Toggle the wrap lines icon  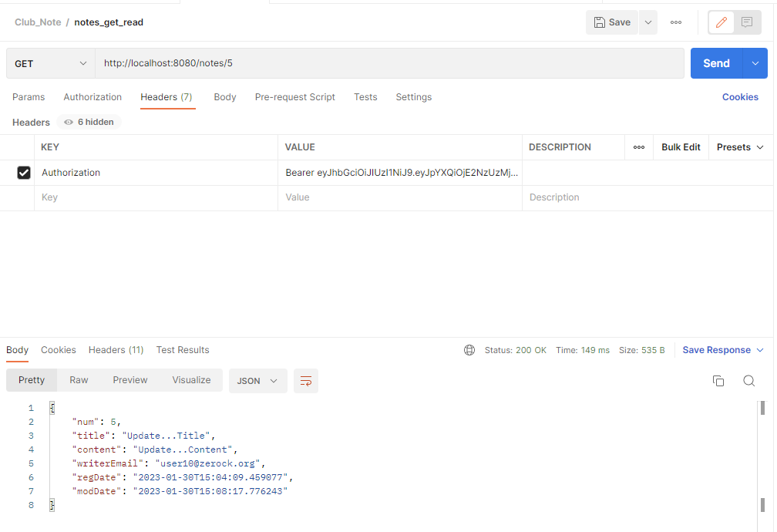tap(306, 381)
